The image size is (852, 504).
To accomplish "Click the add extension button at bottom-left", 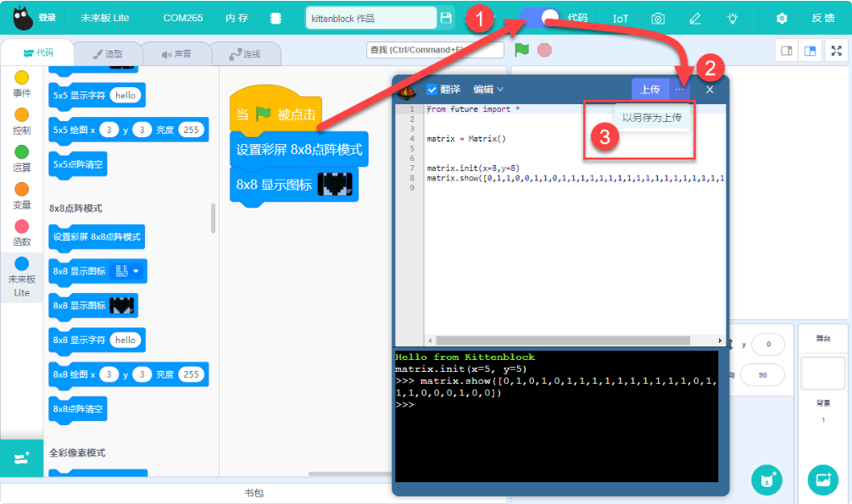I will [22, 458].
